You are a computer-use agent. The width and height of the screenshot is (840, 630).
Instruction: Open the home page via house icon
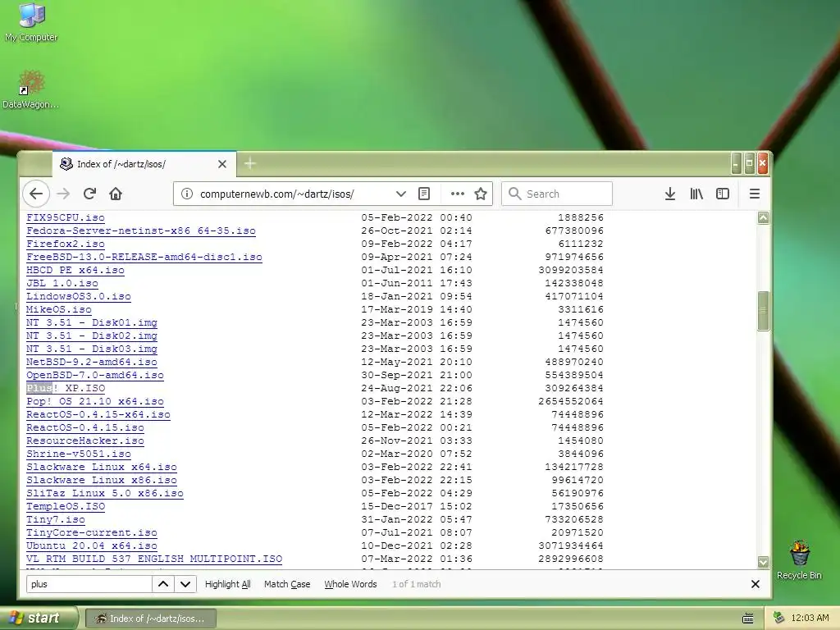pyautogui.click(x=116, y=194)
